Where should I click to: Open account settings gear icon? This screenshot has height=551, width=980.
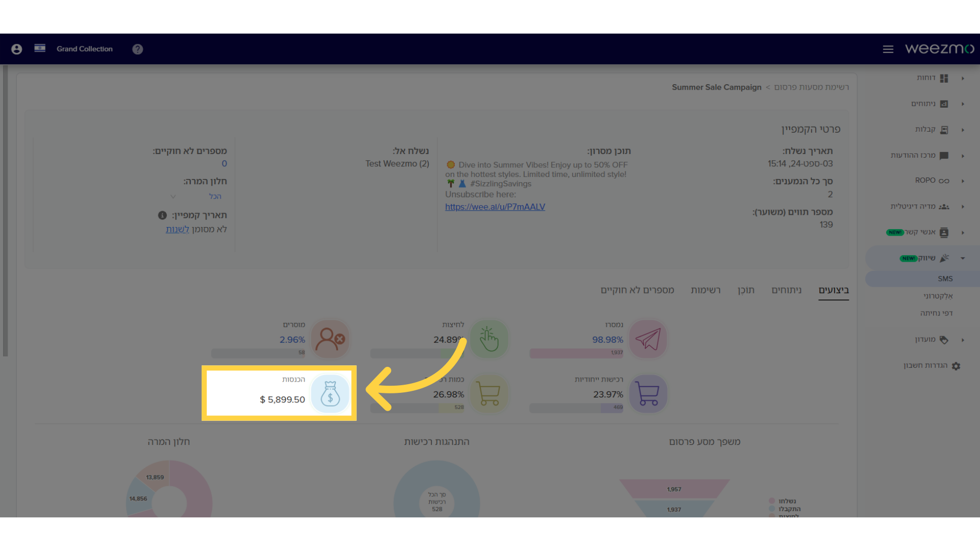click(956, 366)
